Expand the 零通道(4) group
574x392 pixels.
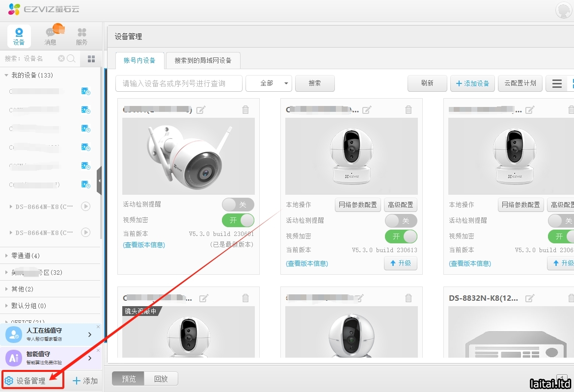[7, 256]
